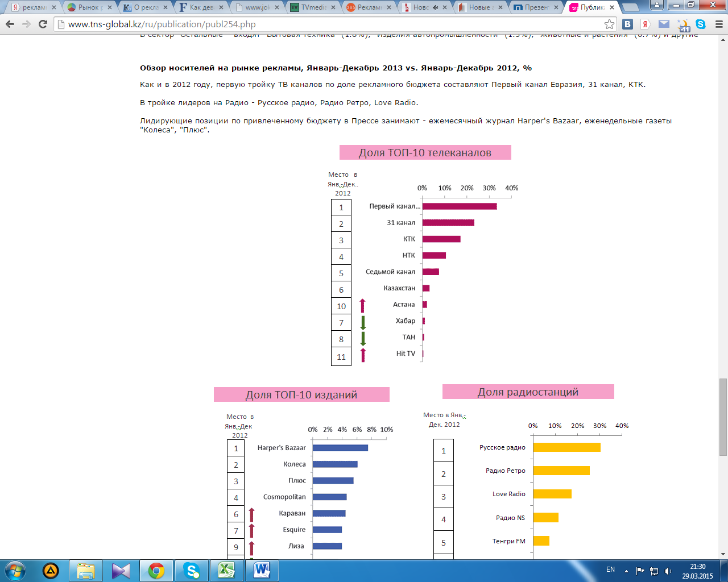Open the VK extension in Chrome toolbar
Viewport: 728px width, 582px height.
click(627, 24)
